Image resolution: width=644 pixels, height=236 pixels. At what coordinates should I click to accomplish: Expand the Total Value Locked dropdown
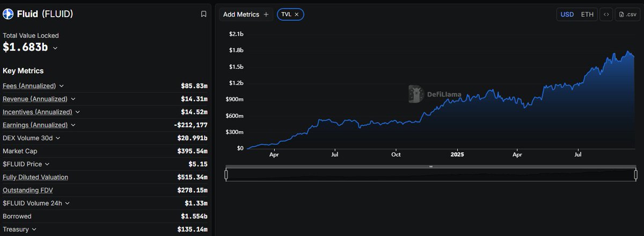[55, 48]
